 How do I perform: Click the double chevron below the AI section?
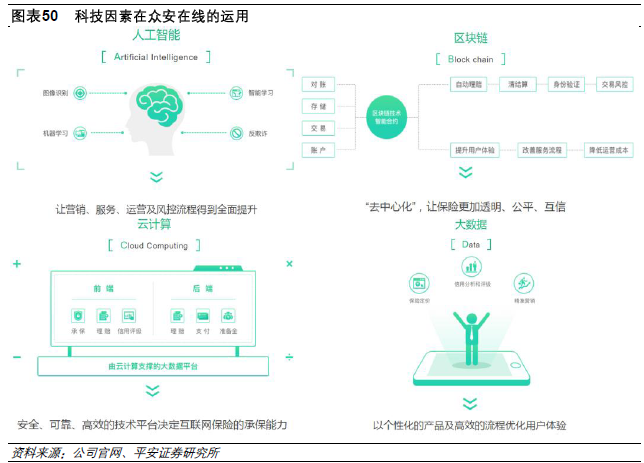tap(156, 177)
